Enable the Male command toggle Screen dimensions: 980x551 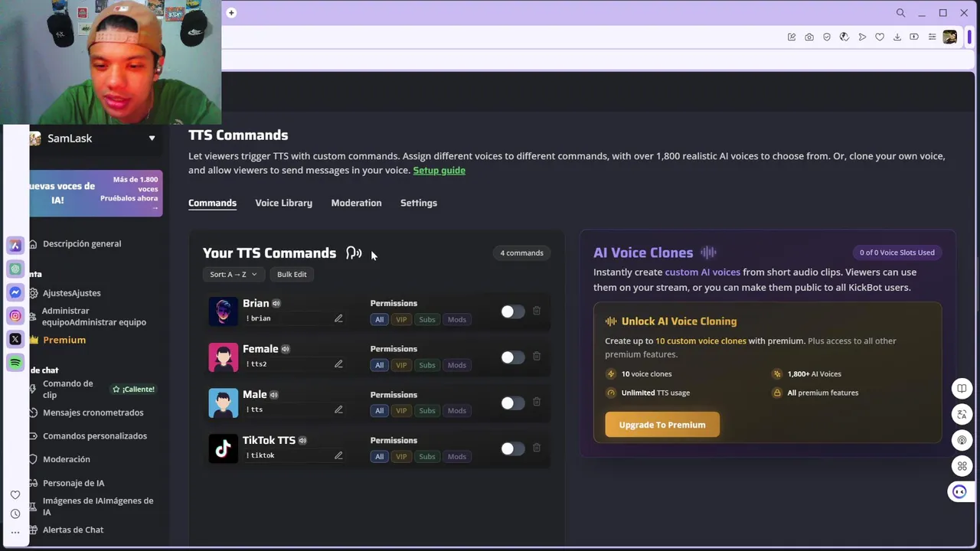pos(512,403)
